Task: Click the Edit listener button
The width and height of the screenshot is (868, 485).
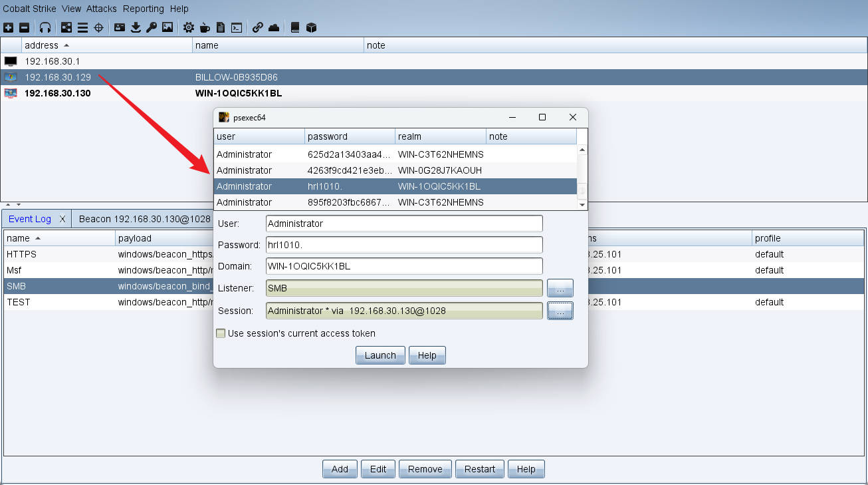Action: (378, 469)
